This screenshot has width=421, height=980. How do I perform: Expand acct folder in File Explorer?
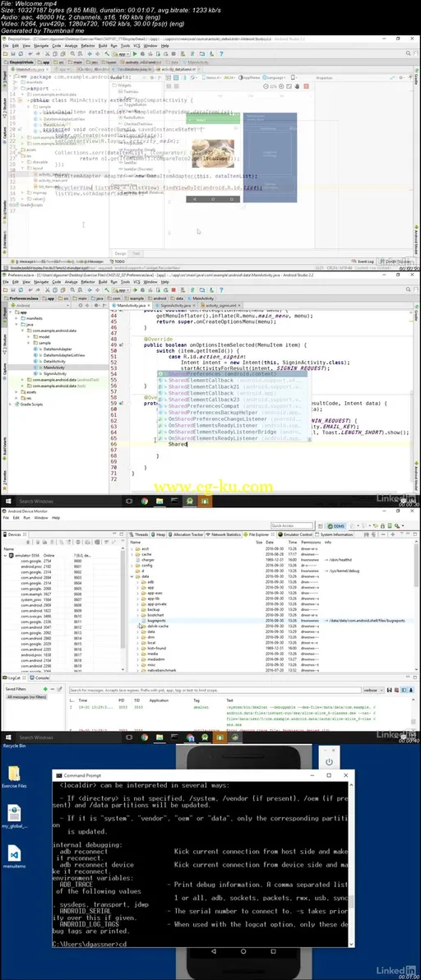(133, 548)
